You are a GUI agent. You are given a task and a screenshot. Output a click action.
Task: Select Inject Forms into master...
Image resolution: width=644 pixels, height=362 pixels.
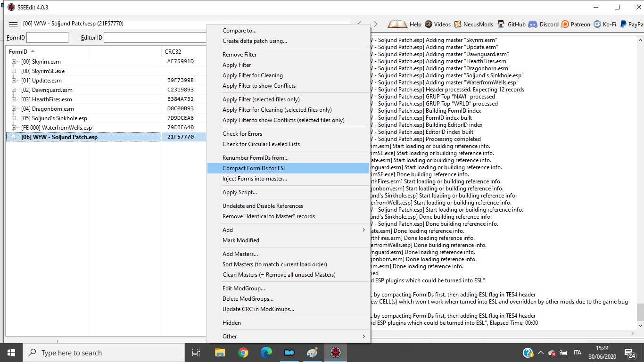click(x=288, y=179)
